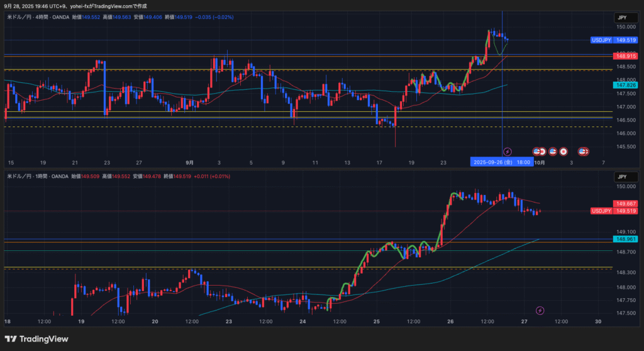Click the 2025-09-26 18:00 crosshair date label

click(501, 162)
